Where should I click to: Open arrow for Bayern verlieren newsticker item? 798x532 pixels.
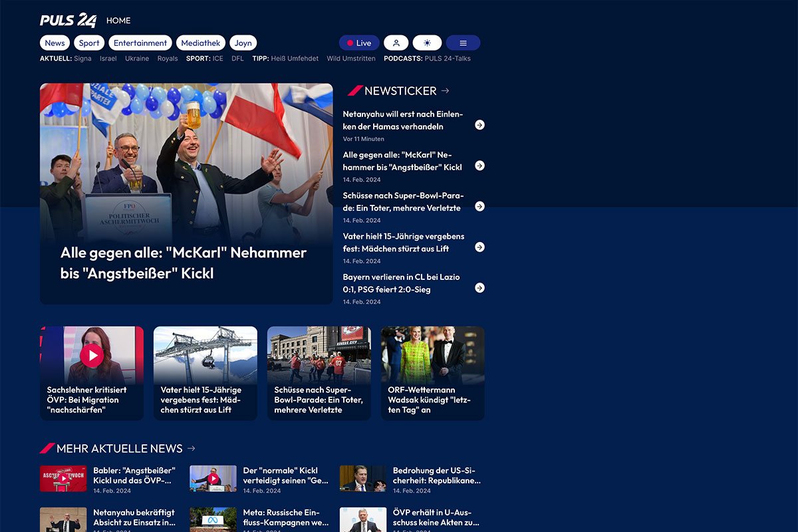(479, 288)
